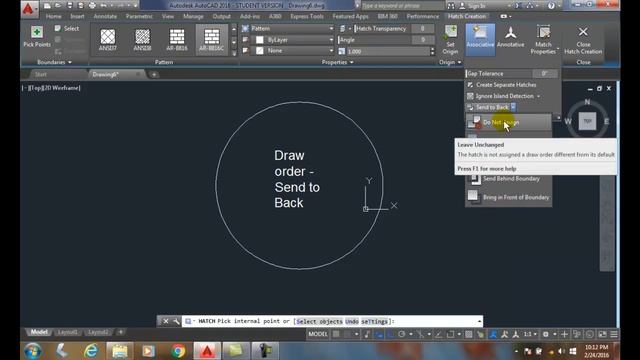
Task: Choose the Select boundary objects tool
Action: coord(67,28)
